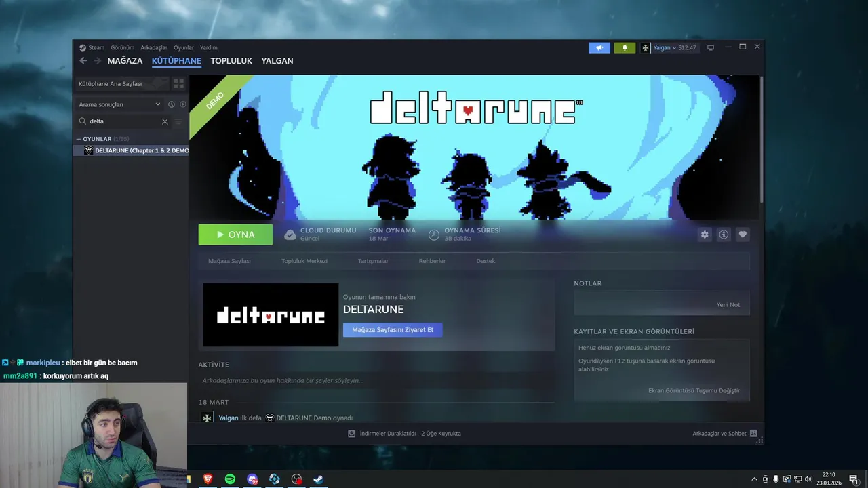Screen dimensions: 868x488
Task: Go to the TOPLULUK tab
Action: pyautogui.click(x=231, y=61)
